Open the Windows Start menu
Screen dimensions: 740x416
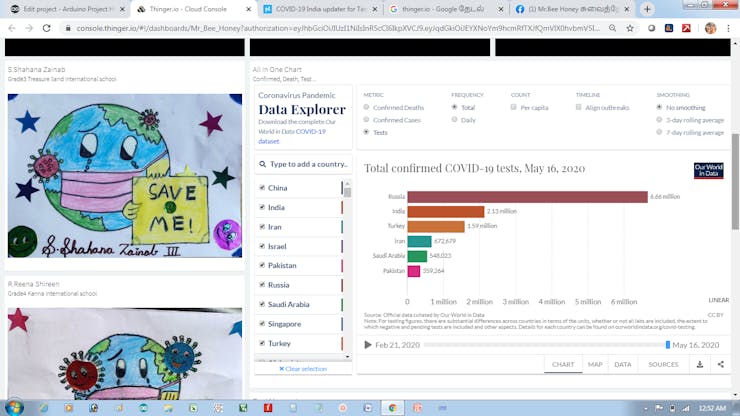point(12,407)
